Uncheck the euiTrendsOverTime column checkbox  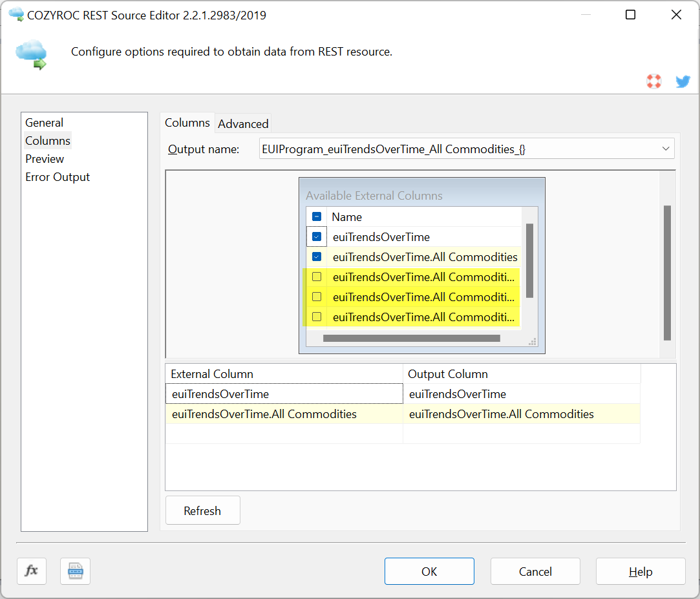coord(317,236)
